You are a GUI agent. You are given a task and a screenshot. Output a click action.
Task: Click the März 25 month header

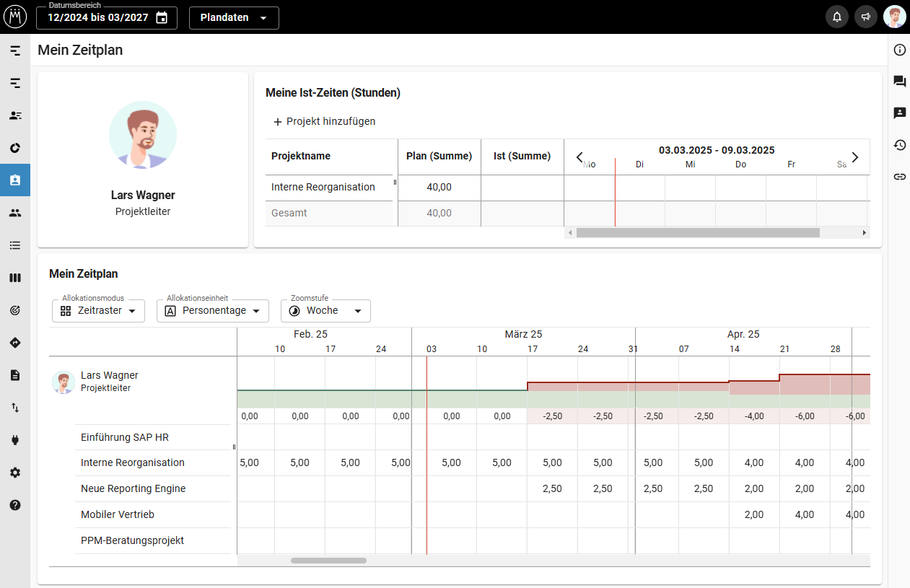(523, 335)
